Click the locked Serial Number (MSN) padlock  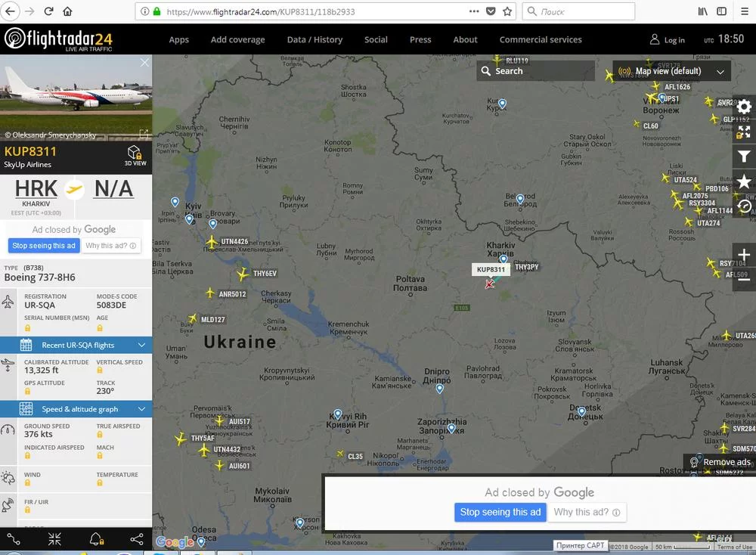point(27,328)
